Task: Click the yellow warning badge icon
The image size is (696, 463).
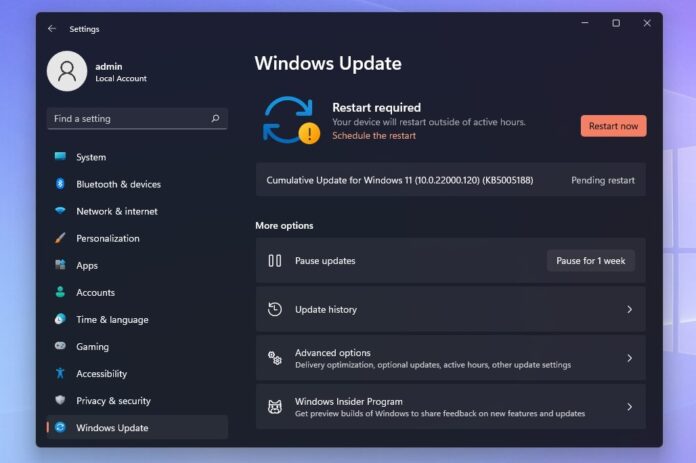Action: [x=309, y=134]
